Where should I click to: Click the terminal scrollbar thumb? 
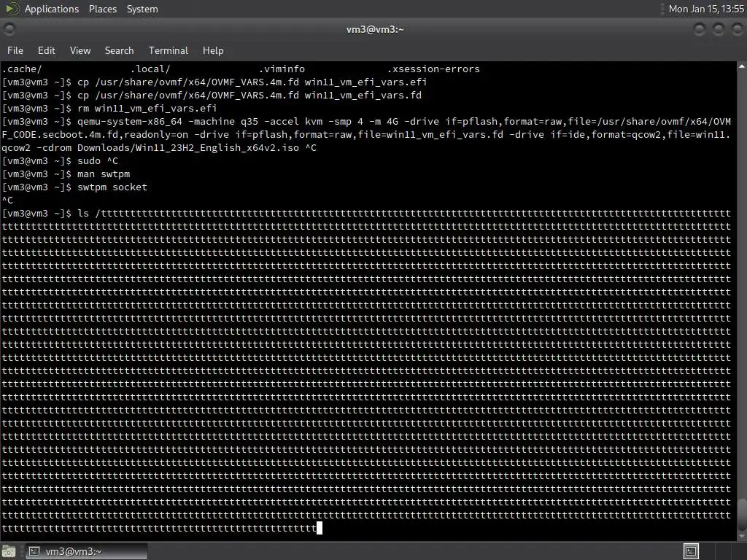(x=742, y=513)
